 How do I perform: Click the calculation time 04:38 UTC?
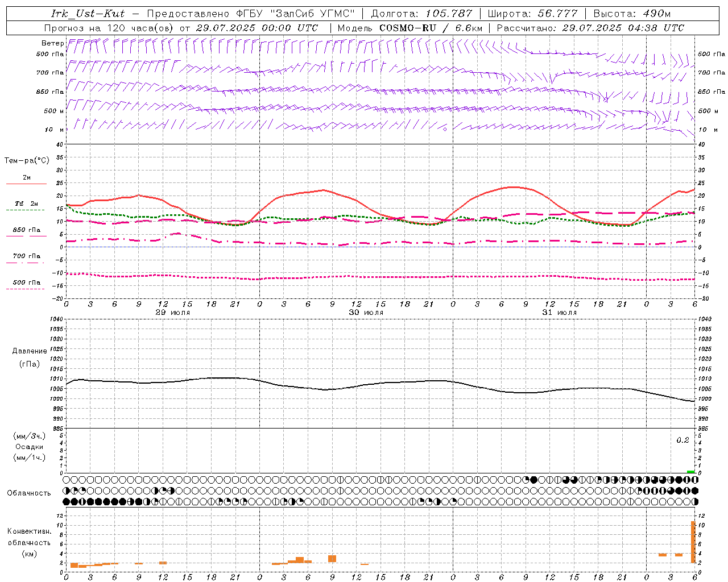(656, 28)
